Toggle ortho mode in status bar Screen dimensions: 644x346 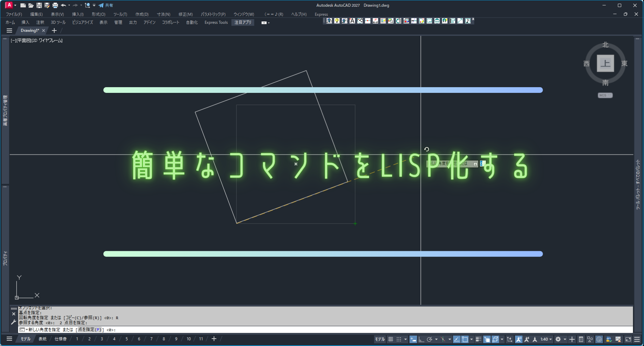[x=421, y=339]
